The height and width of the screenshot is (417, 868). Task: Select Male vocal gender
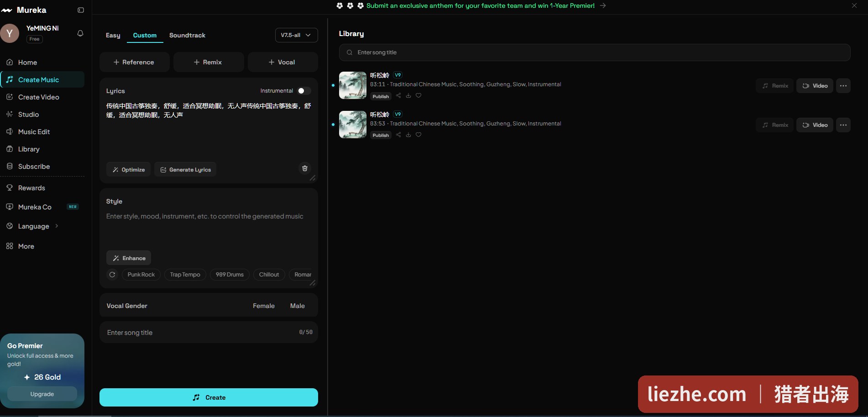298,306
